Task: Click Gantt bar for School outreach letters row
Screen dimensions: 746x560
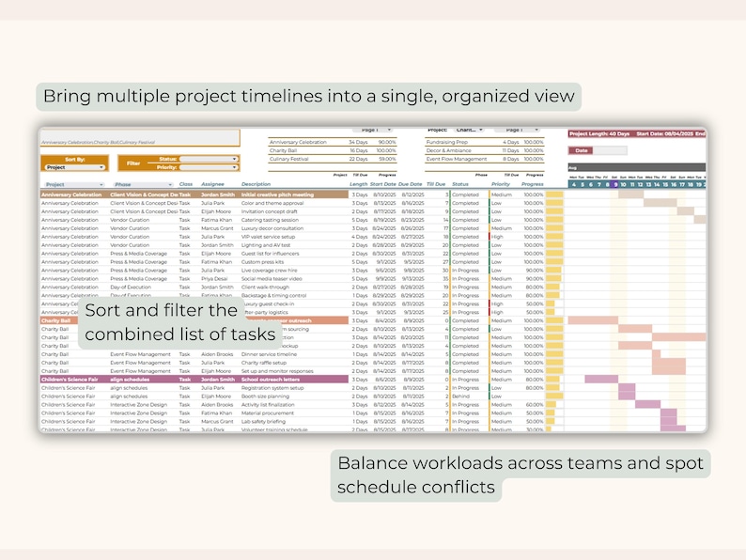Action: 601,380
